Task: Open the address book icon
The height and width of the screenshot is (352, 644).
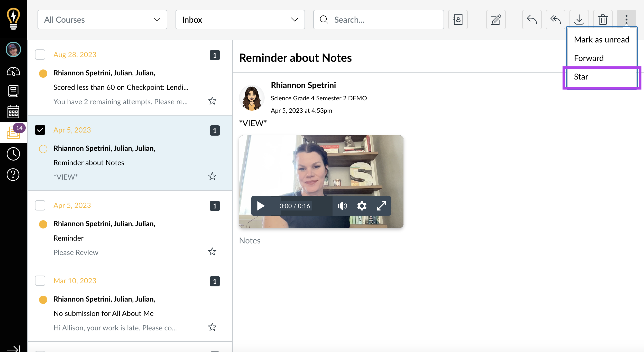Action: tap(458, 20)
